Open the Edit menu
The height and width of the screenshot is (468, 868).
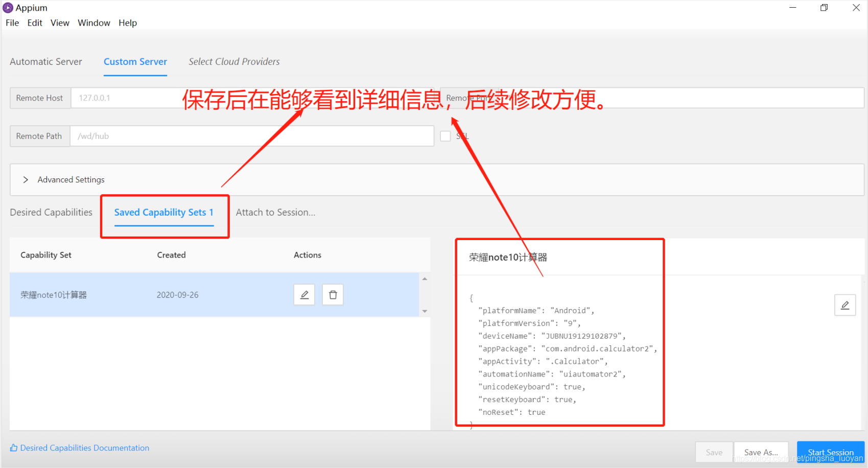35,23
